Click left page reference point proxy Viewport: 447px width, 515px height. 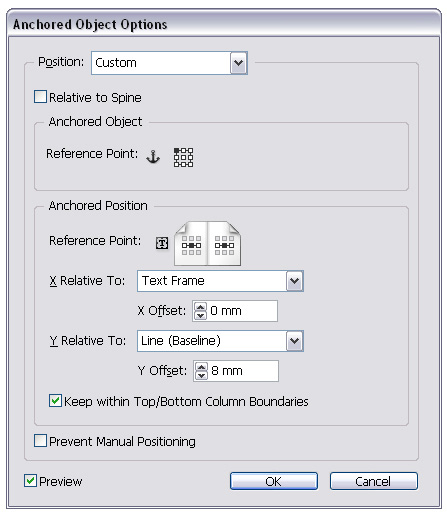pos(191,245)
